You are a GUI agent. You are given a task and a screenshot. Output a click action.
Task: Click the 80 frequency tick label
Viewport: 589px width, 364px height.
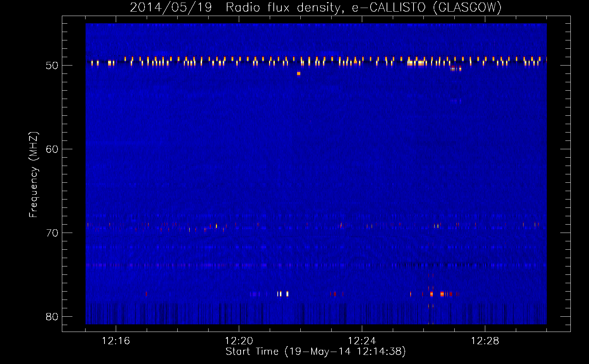[52, 317]
